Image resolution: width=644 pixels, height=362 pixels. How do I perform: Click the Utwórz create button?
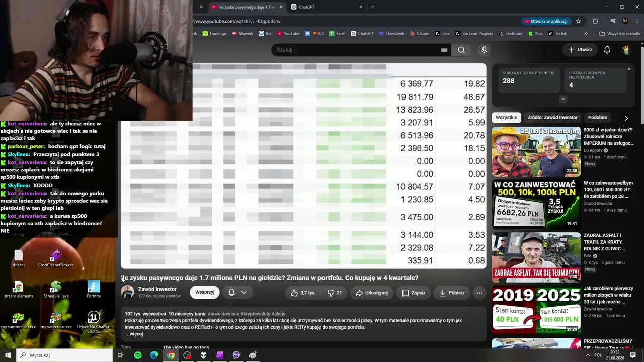(x=580, y=50)
